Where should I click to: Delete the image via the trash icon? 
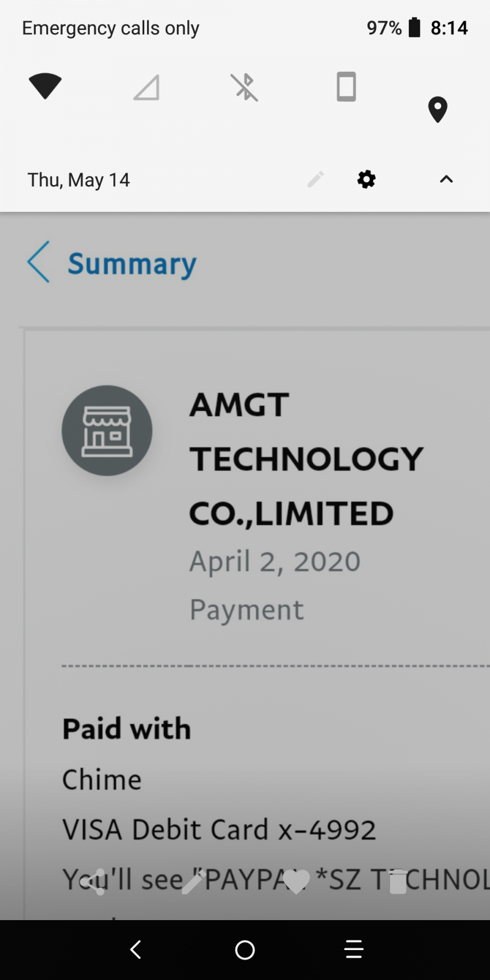tap(398, 882)
